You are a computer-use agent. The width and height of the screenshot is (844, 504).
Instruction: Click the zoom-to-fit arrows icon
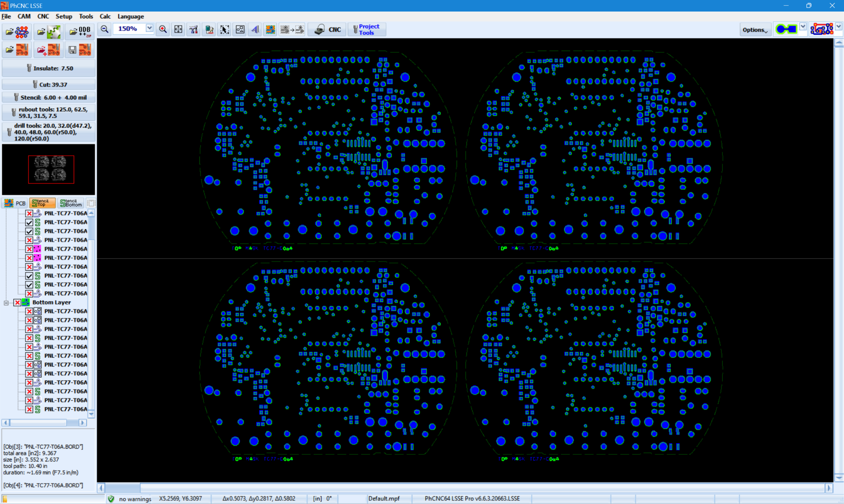(x=178, y=29)
